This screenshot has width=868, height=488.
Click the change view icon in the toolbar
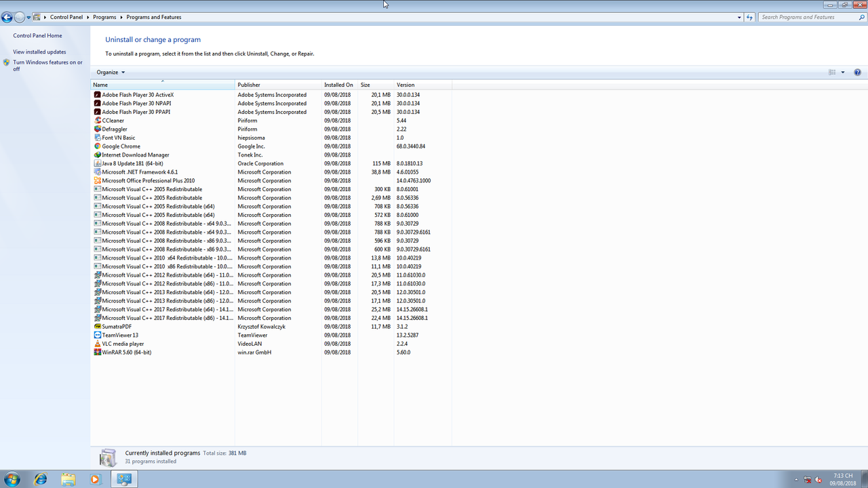point(832,73)
